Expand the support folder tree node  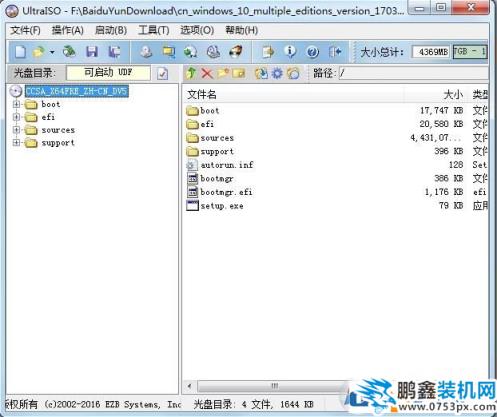16,143
